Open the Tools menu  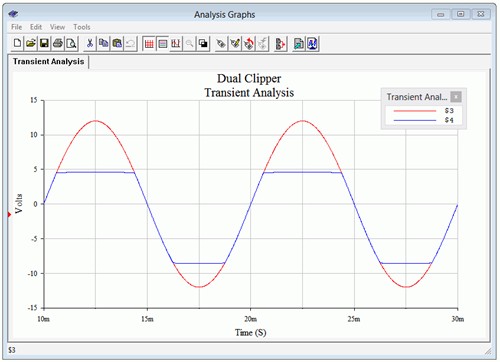click(x=82, y=27)
